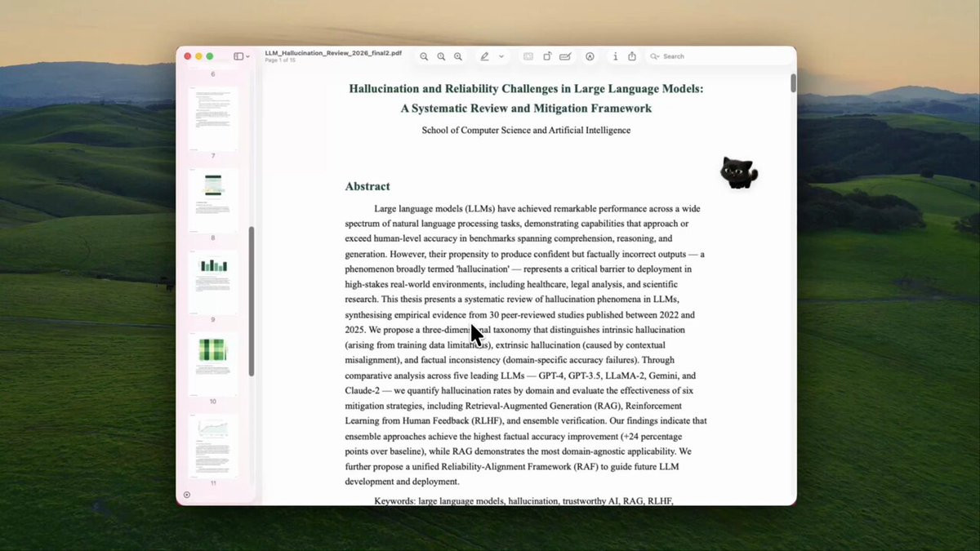
Task: Select the page 8 thumbnail
Action: point(213,200)
